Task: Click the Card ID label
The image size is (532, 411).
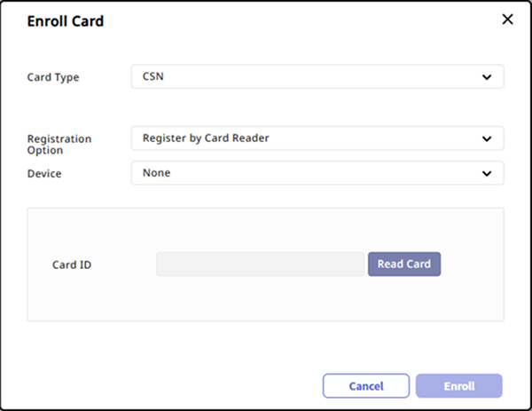Action: tap(72, 265)
